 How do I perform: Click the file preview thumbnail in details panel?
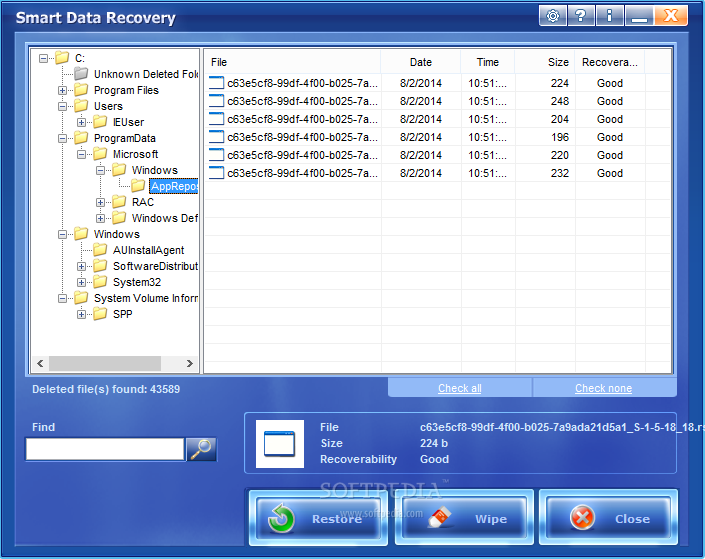pos(280,444)
